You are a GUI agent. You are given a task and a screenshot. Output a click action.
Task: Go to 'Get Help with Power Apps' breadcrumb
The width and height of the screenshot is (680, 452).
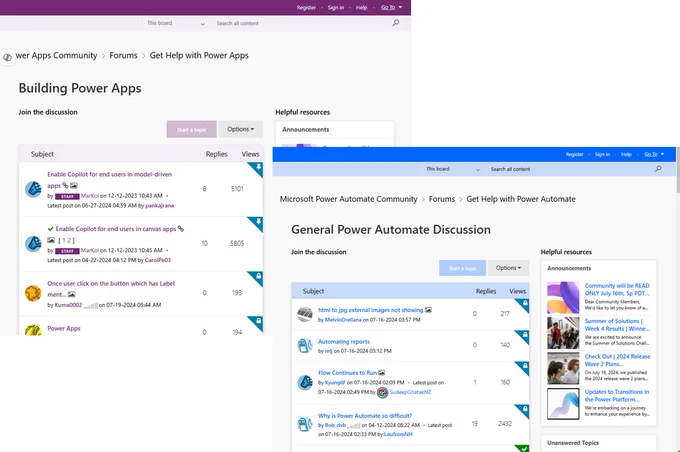click(x=199, y=56)
